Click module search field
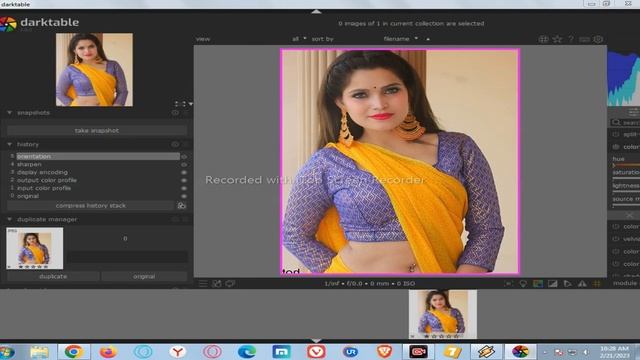Screen dimensions: 640x360 pyautogui.click(x=625, y=122)
